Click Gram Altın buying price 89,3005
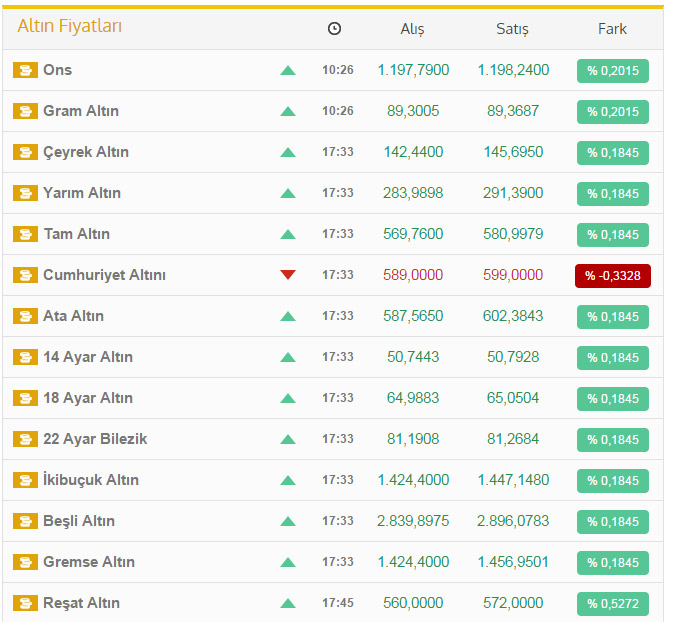The image size is (687, 622). (413, 111)
